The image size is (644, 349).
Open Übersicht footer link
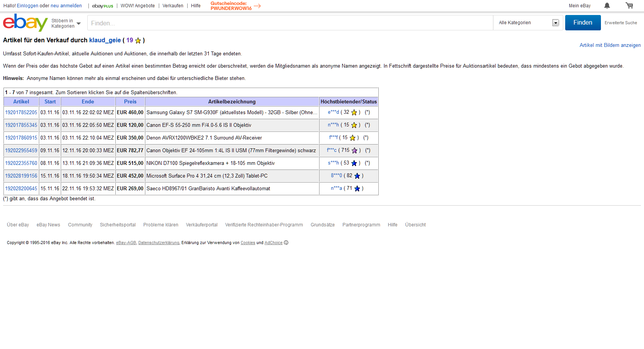tap(415, 225)
